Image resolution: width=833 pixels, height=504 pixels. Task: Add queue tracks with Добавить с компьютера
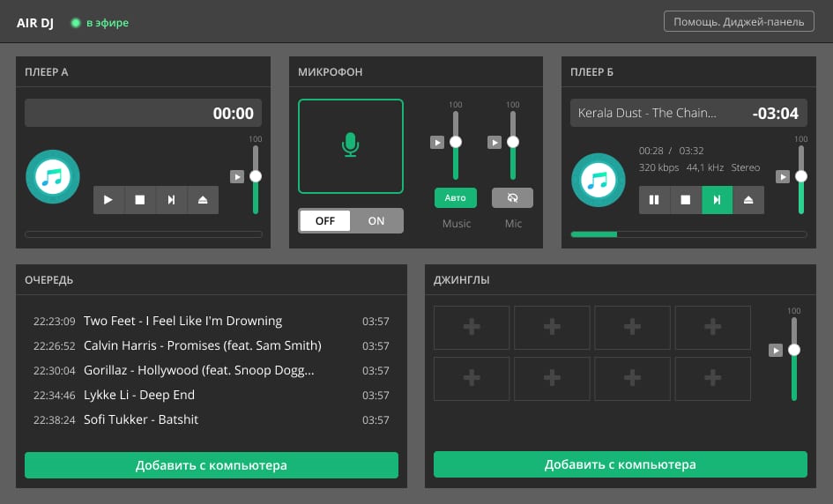(x=212, y=465)
